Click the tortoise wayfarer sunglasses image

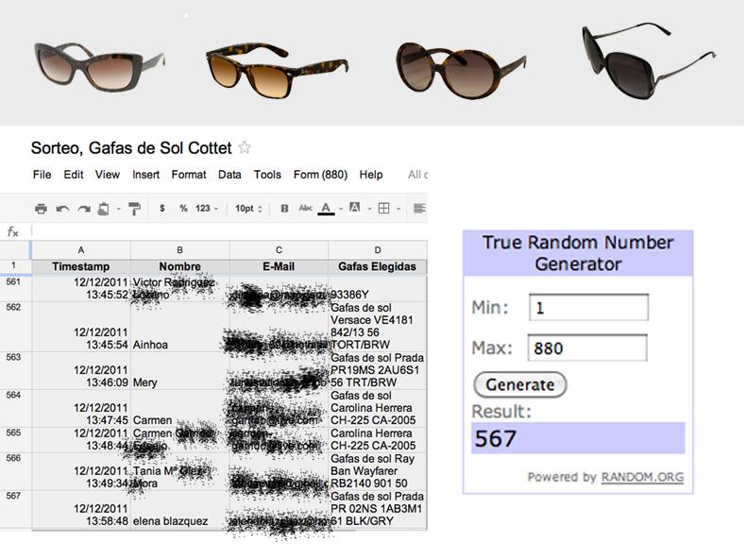[277, 70]
